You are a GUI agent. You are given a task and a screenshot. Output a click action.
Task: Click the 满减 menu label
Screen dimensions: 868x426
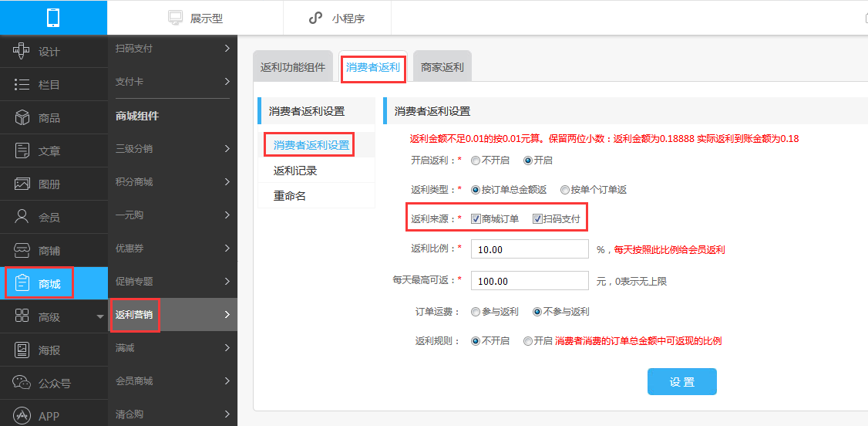(125, 348)
